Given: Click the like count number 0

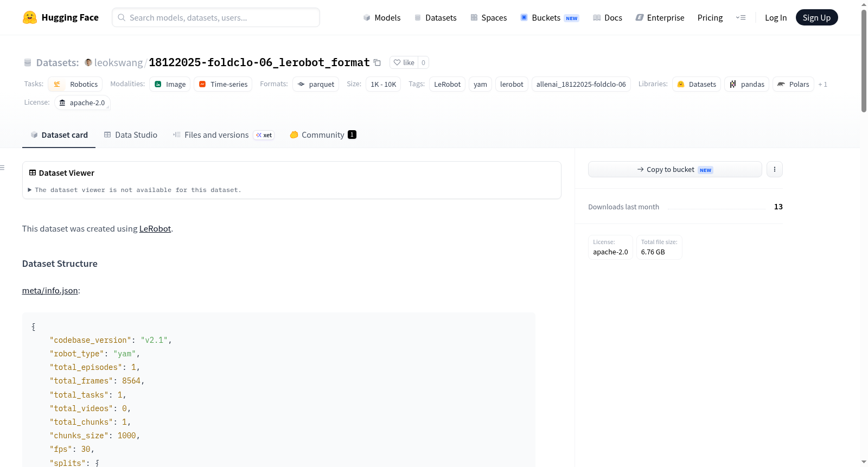Looking at the screenshot, I should tap(424, 62).
